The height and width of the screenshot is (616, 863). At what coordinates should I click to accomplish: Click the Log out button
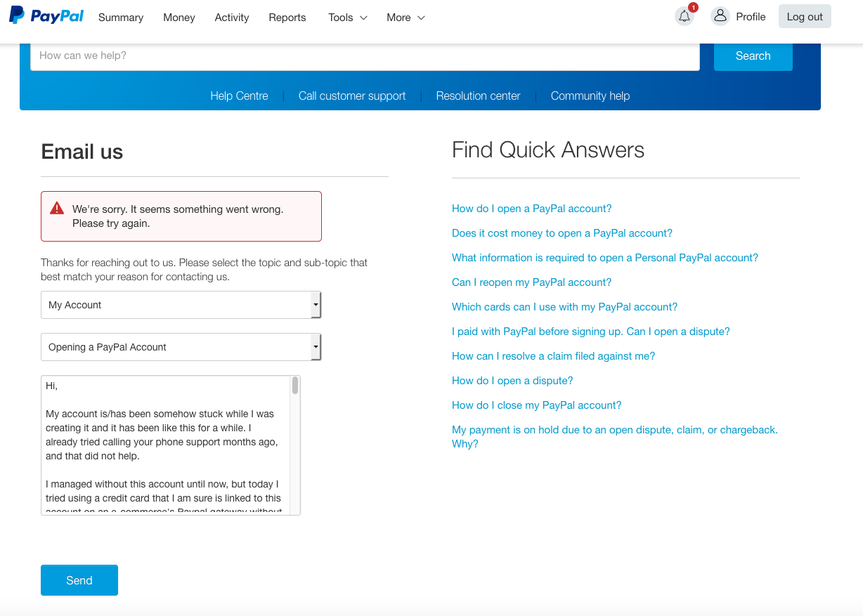click(x=805, y=17)
